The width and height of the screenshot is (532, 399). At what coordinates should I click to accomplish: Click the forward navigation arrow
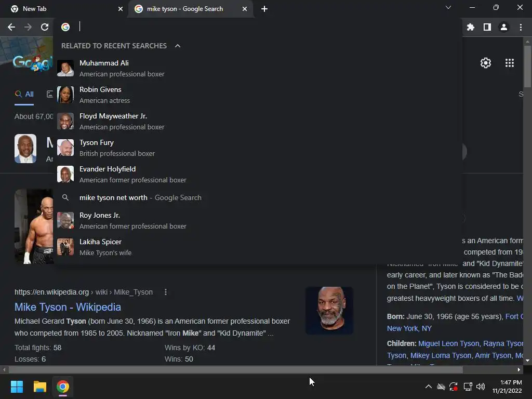pyautogui.click(x=28, y=27)
